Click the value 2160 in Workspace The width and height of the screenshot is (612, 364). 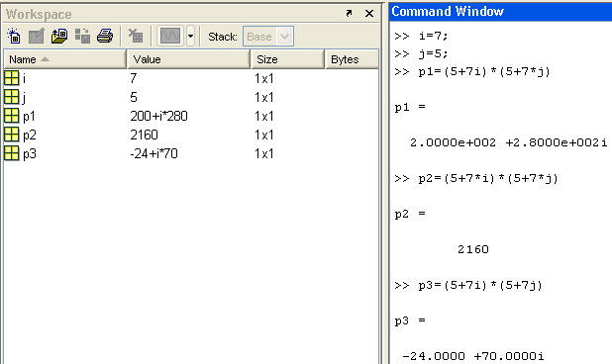[x=144, y=135]
